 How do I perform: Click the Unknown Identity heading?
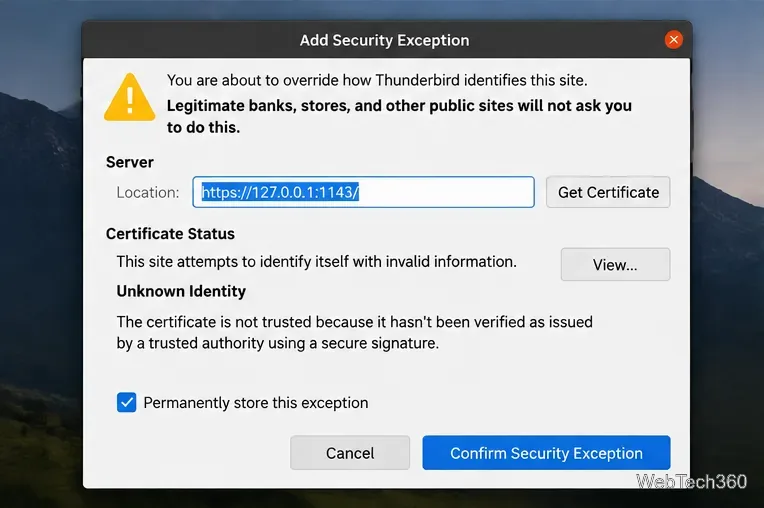[181, 291]
